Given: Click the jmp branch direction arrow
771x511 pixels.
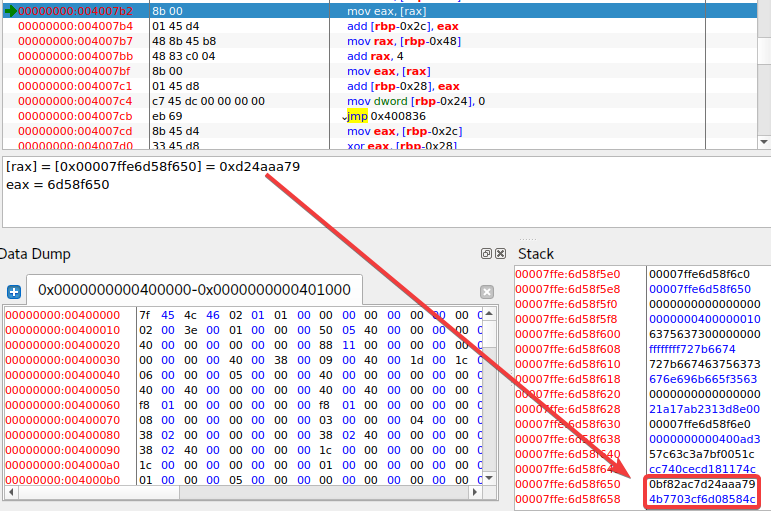Looking at the screenshot, I should click(343, 117).
